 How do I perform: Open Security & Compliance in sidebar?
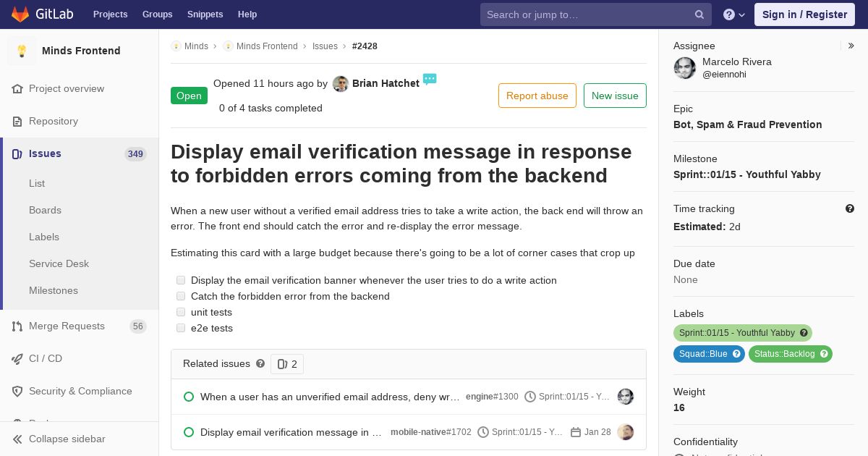[80, 391]
